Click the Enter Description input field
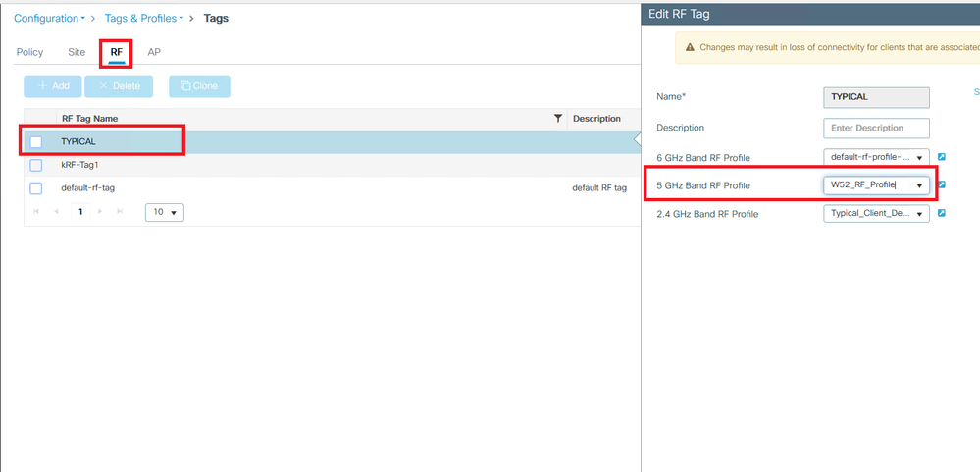 [876, 128]
